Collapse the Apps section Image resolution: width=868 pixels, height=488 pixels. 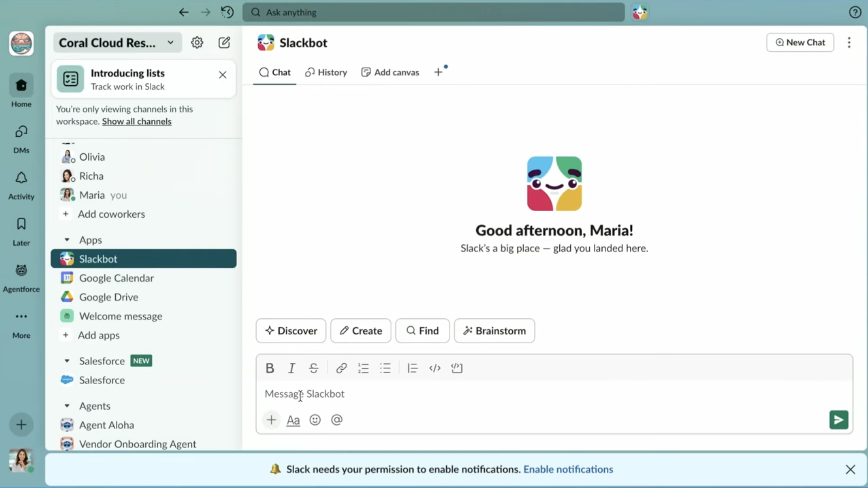tap(67, 240)
